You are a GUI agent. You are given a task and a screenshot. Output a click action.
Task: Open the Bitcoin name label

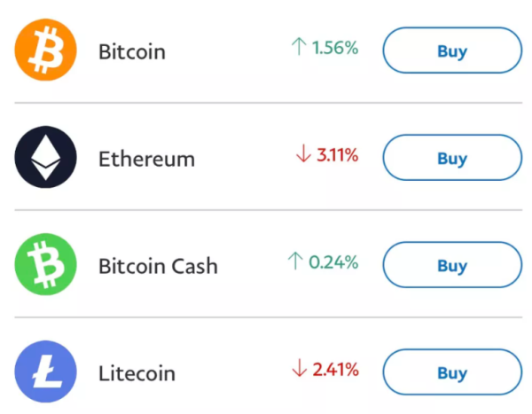(132, 51)
